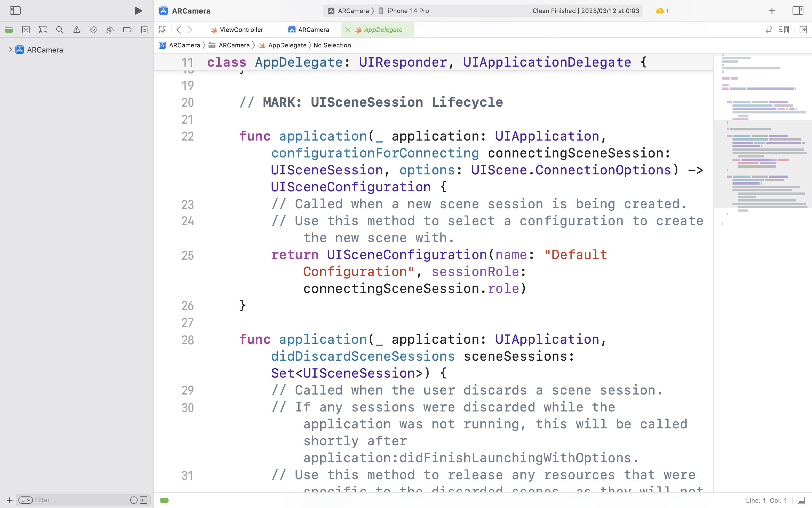Click the yellow warning indicator

[662, 11]
